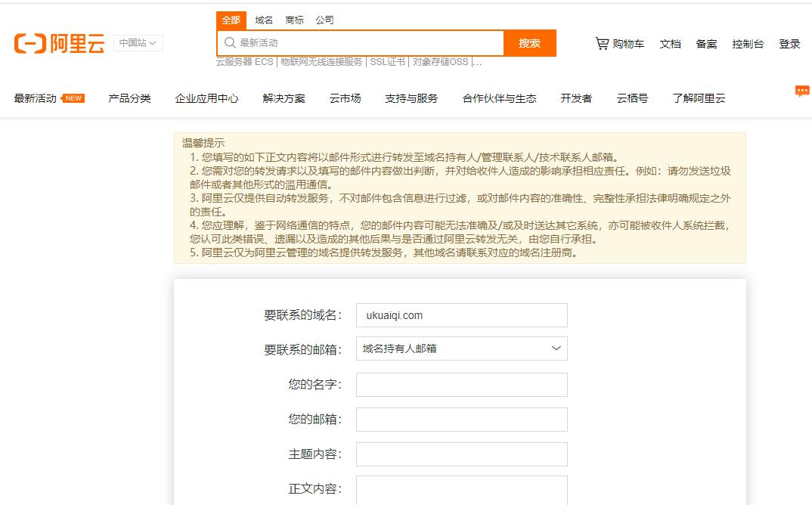Open the 产品分类 menu
The image size is (812, 505).
pos(129,97)
